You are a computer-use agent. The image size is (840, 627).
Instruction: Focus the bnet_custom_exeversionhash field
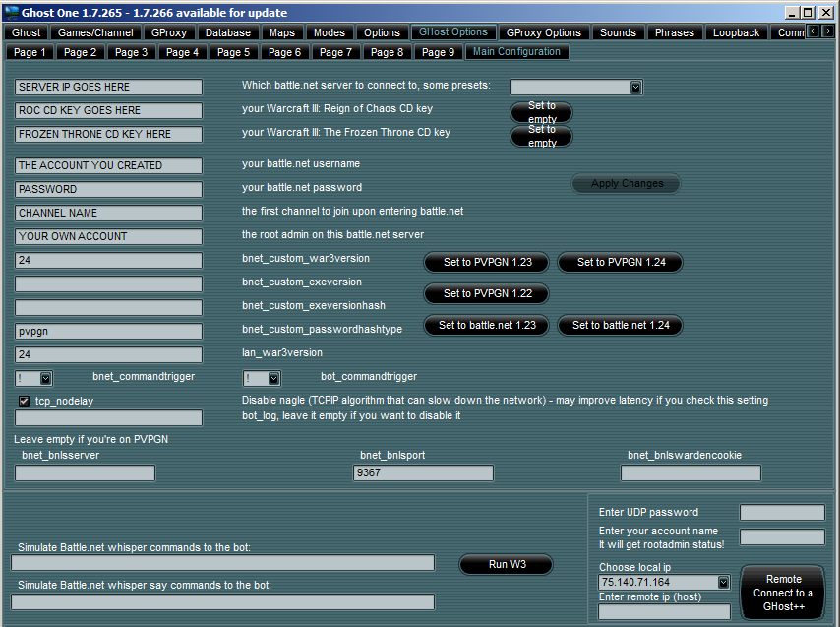(x=109, y=308)
